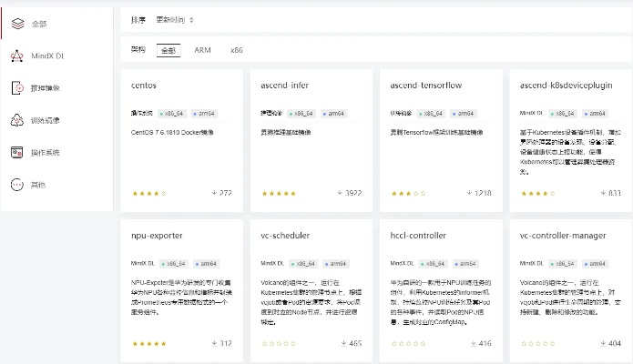Click the 其他 (Other) ellipsis icon

click(x=16, y=184)
